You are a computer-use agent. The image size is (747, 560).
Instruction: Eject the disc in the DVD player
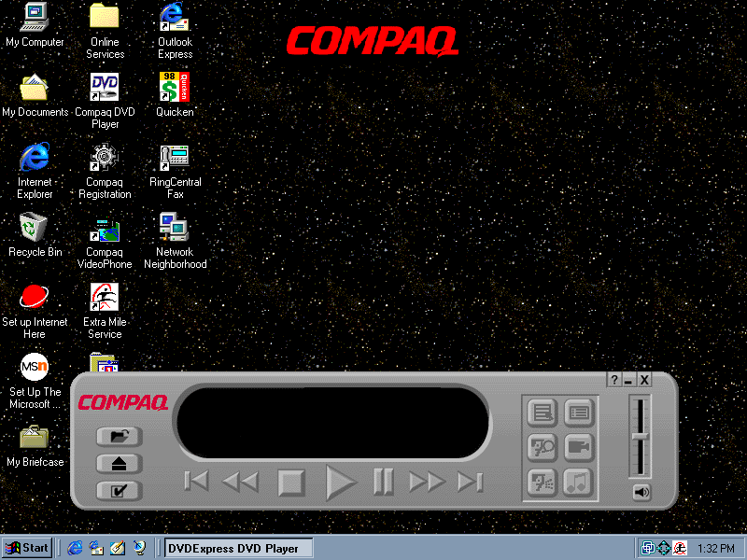pyautogui.click(x=120, y=463)
